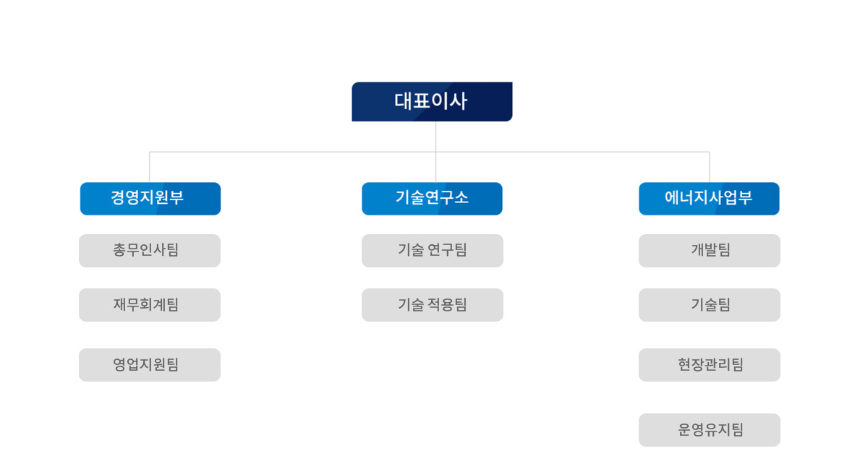
Task: Click connector line above 에너지사업부
Action: tap(710, 167)
